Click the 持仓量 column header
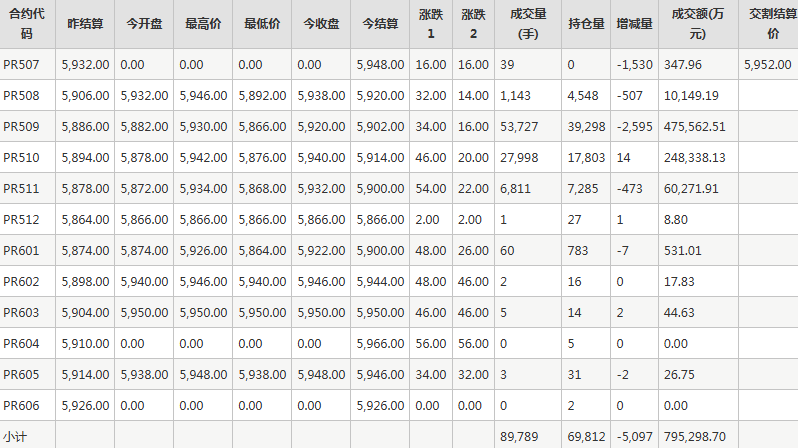 click(586, 24)
